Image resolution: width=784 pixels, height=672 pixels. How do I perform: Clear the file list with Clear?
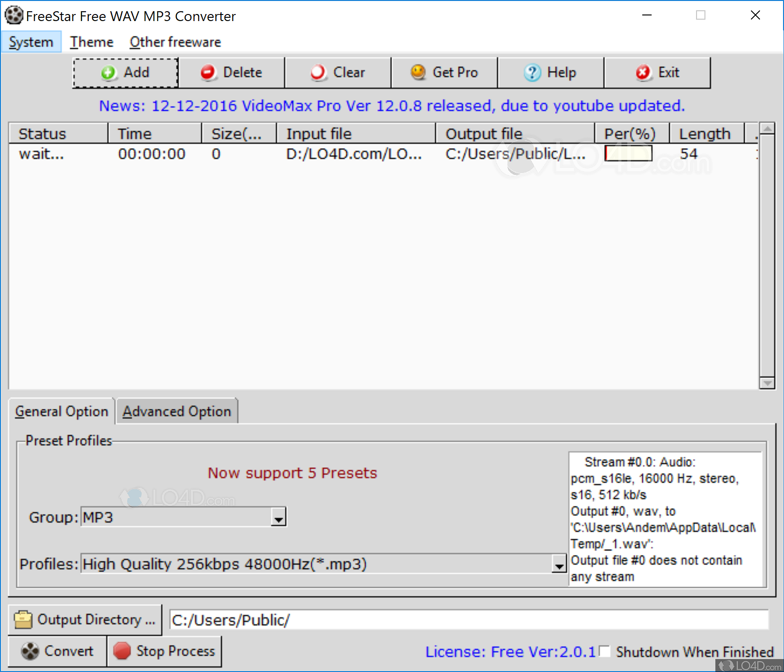click(338, 73)
